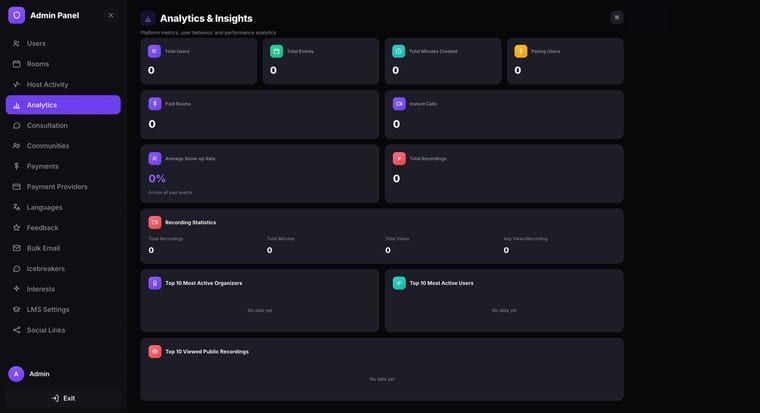Click the translate icon beside Languages

[x=16, y=207]
